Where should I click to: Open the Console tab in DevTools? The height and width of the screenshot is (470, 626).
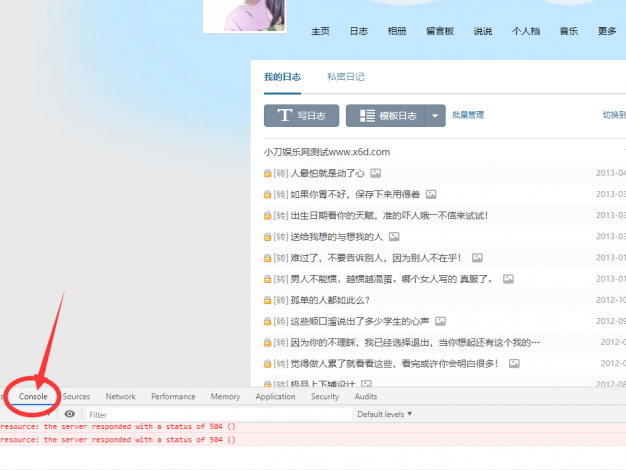33,397
